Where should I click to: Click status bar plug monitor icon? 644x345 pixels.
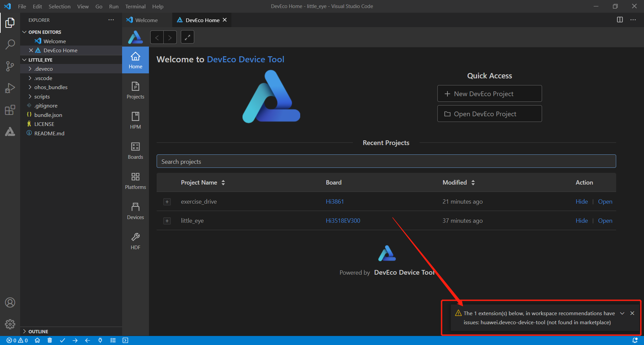tap(100, 340)
